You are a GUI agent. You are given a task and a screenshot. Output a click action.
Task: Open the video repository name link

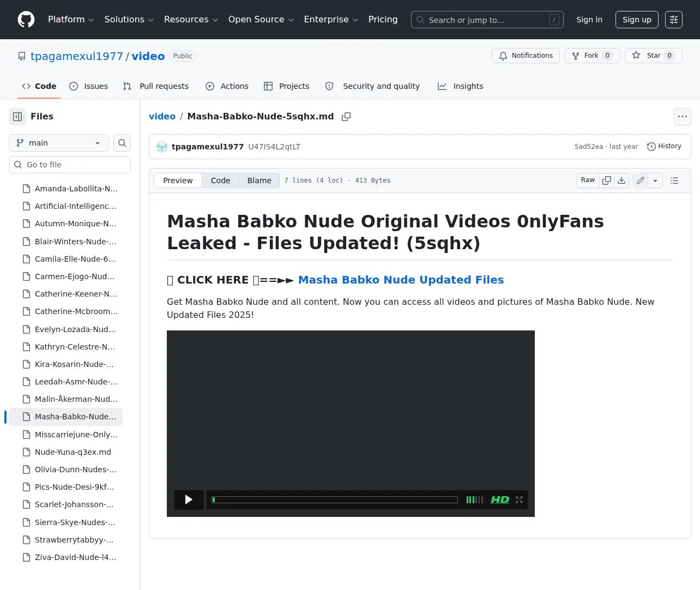click(148, 56)
